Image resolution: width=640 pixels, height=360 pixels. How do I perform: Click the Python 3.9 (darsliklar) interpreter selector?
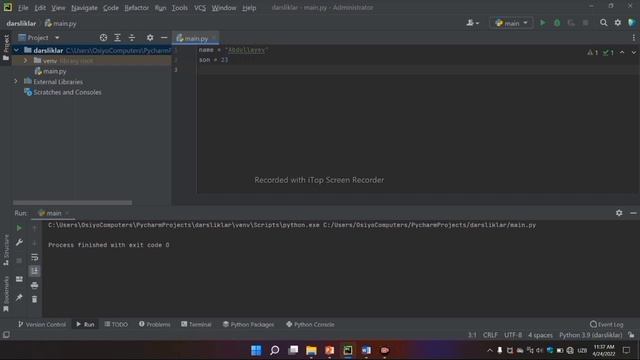point(591,335)
